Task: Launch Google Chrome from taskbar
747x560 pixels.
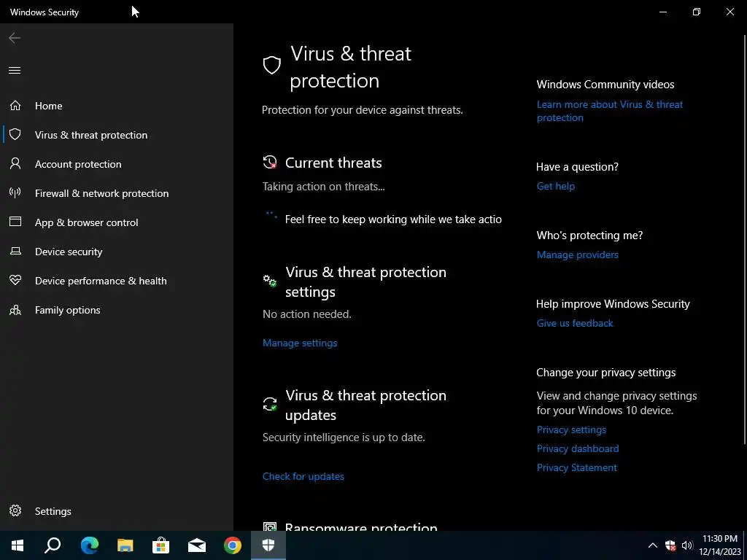Action: [233, 545]
